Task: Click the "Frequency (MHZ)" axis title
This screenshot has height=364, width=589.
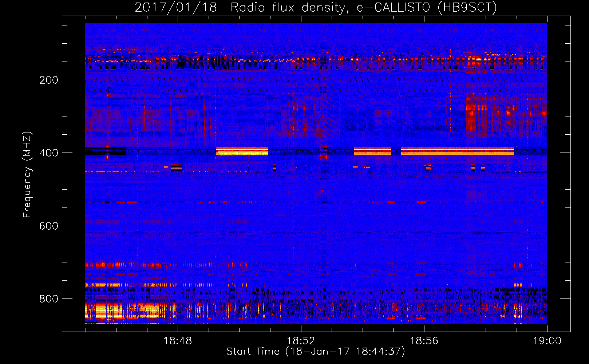Action: (27, 175)
